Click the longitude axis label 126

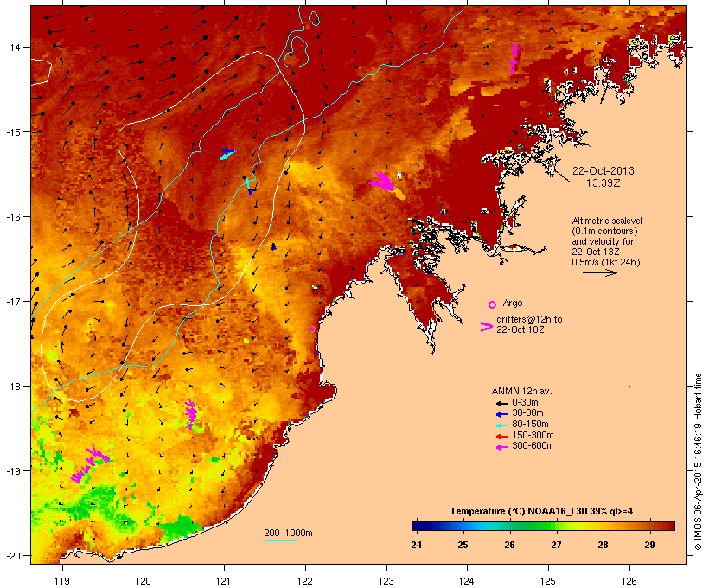pyautogui.click(x=629, y=581)
